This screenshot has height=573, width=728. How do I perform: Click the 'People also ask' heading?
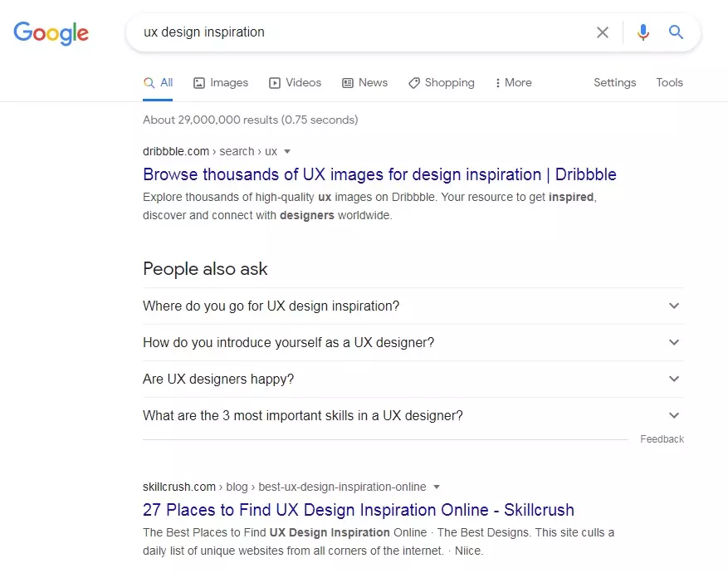(205, 269)
